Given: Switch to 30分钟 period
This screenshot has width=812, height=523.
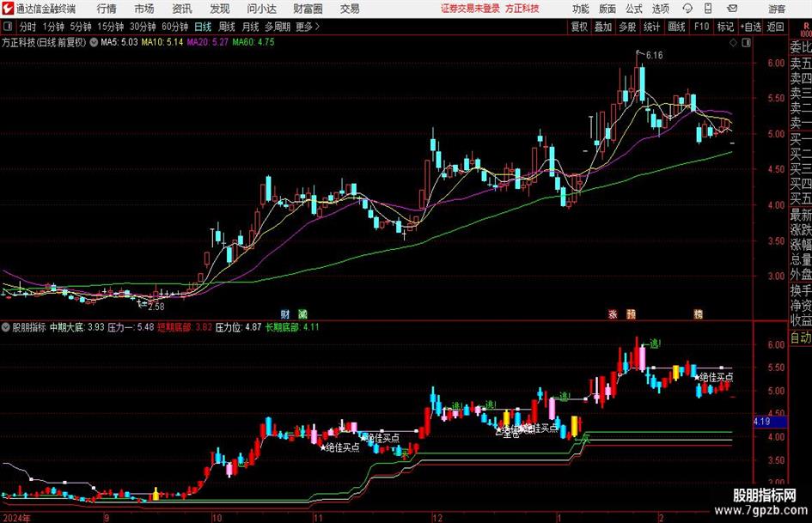Looking at the screenshot, I should pos(143,27).
